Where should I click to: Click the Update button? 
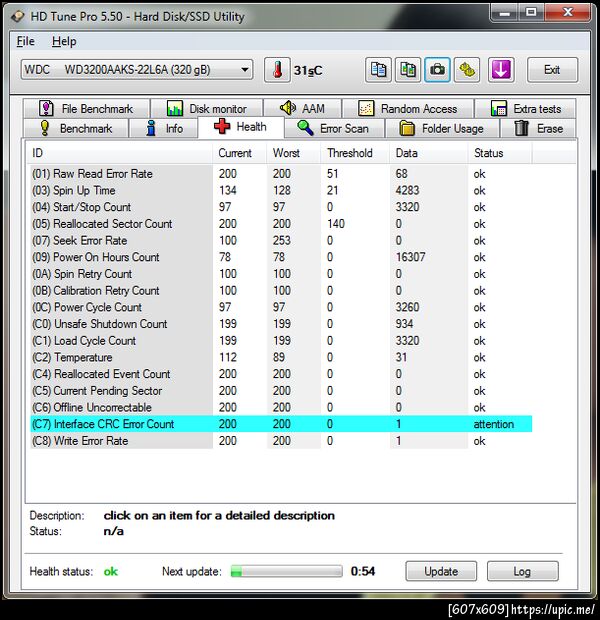441,571
